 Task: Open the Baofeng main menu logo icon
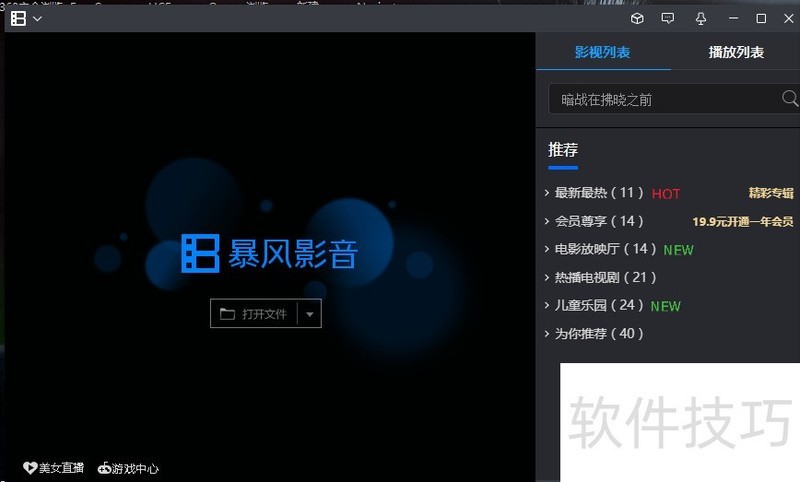coord(18,19)
